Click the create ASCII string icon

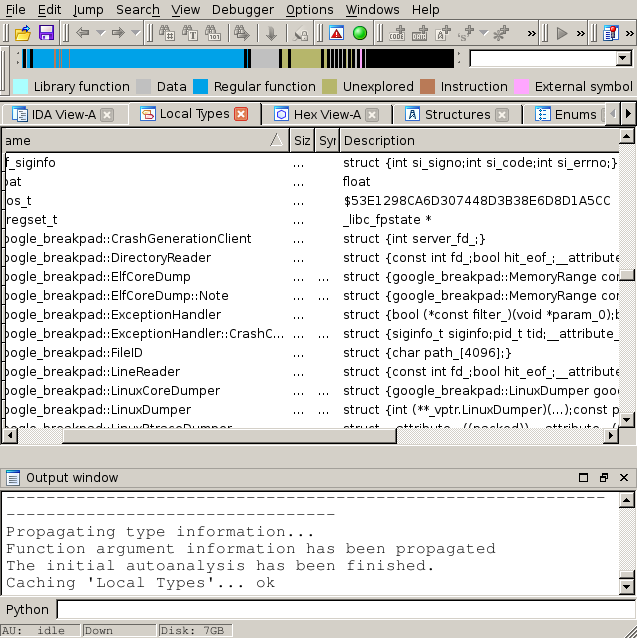point(443,33)
